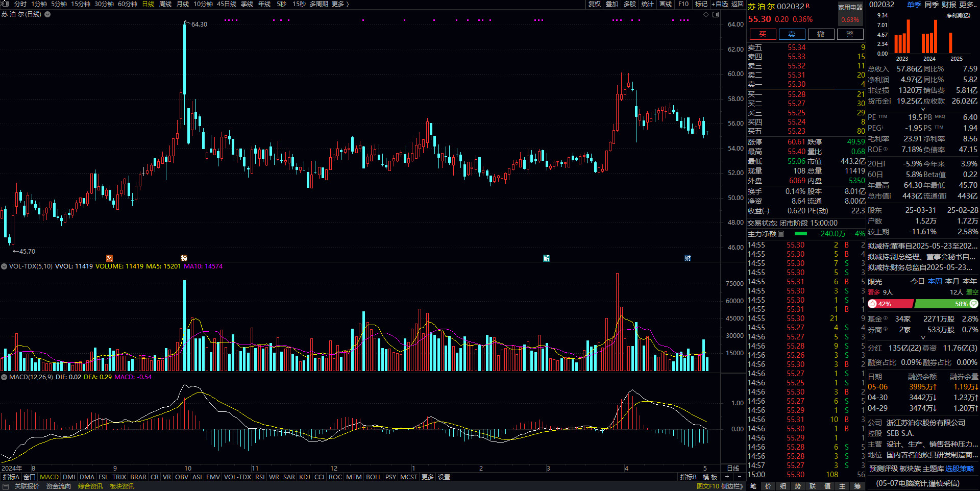Open 指标B selector
This screenshot has width=980, height=491.
click(x=689, y=477)
